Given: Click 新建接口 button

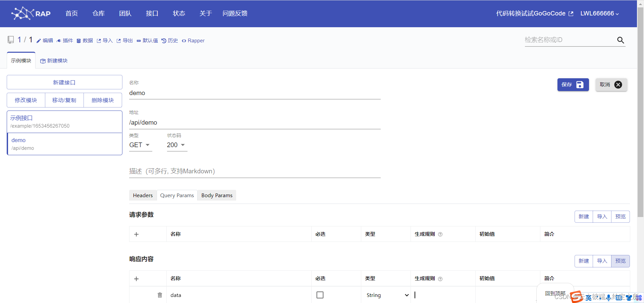Looking at the screenshot, I should coord(64,82).
